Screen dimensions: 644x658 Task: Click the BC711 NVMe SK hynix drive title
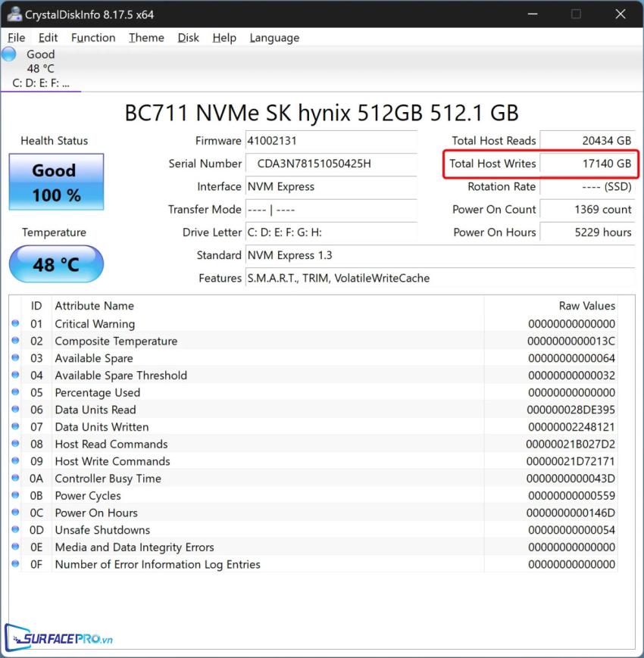[x=321, y=113]
